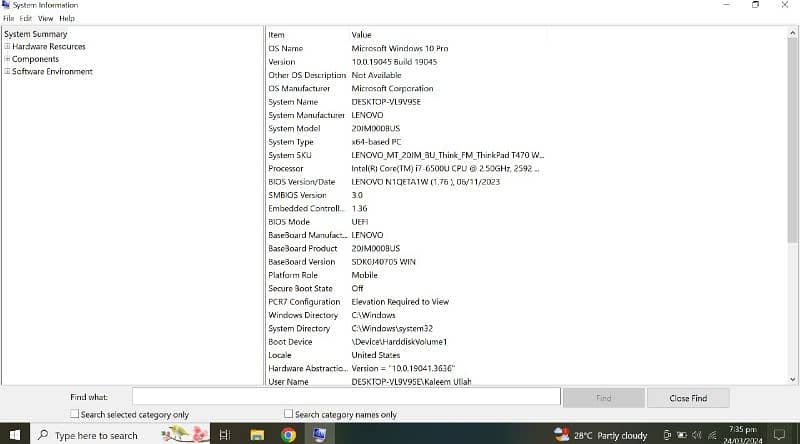Open the View menu
This screenshot has height=444, width=800.
click(45, 18)
